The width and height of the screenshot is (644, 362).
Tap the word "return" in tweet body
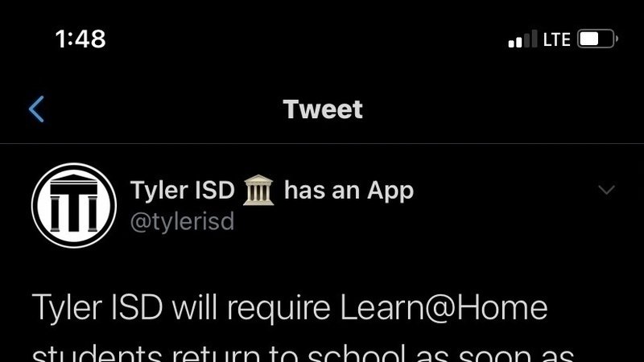[x=216, y=354]
